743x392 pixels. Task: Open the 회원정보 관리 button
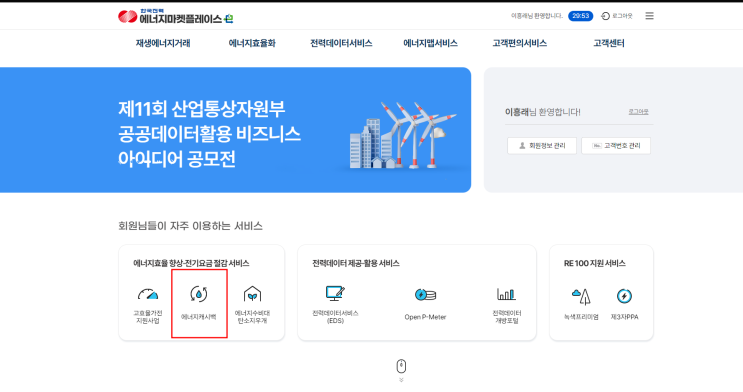click(542, 146)
